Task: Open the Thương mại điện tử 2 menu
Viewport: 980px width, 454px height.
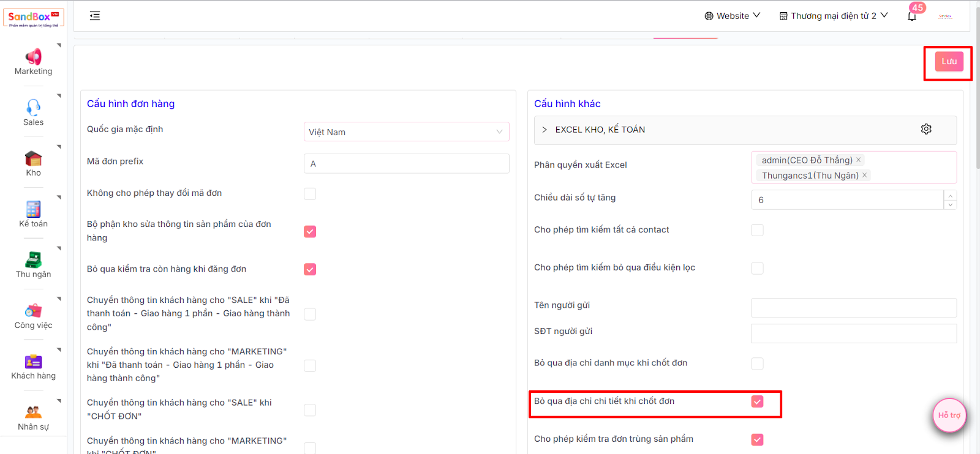Action: (x=833, y=16)
